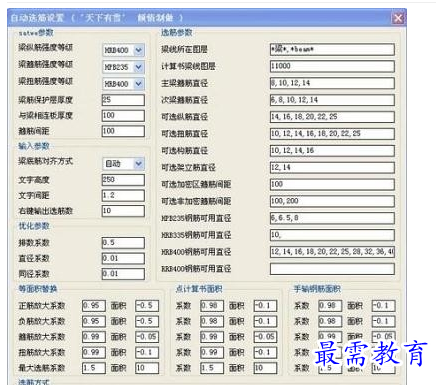436x385 pixels.
Task: Click the 可选构筋直径 input field
Action: tap(332, 151)
